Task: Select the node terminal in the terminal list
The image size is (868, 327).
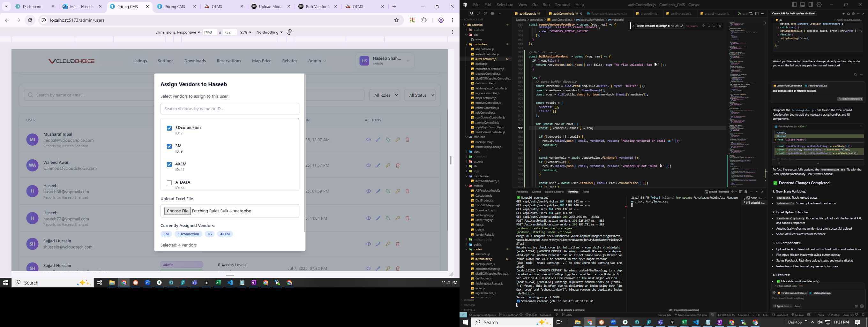Action: (754, 198)
